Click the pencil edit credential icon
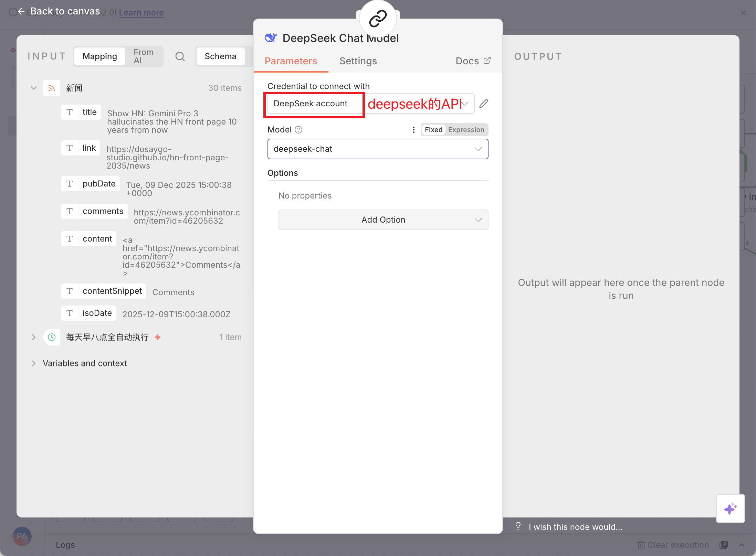The height and width of the screenshot is (556, 756). click(x=484, y=104)
